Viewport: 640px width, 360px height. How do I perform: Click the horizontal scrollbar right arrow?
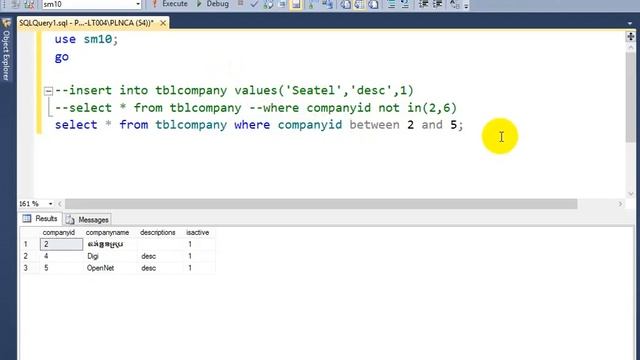(x=620, y=203)
